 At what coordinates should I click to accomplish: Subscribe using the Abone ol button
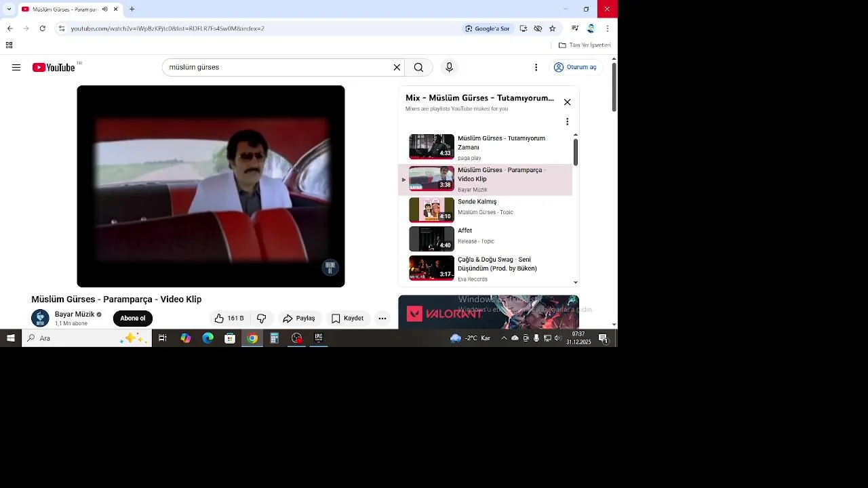pos(133,319)
